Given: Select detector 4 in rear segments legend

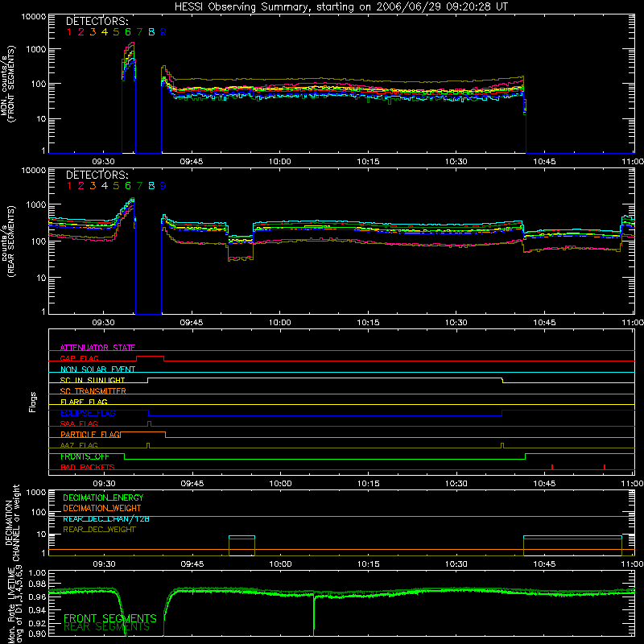Looking at the screenshot, I should click(105, 186).
